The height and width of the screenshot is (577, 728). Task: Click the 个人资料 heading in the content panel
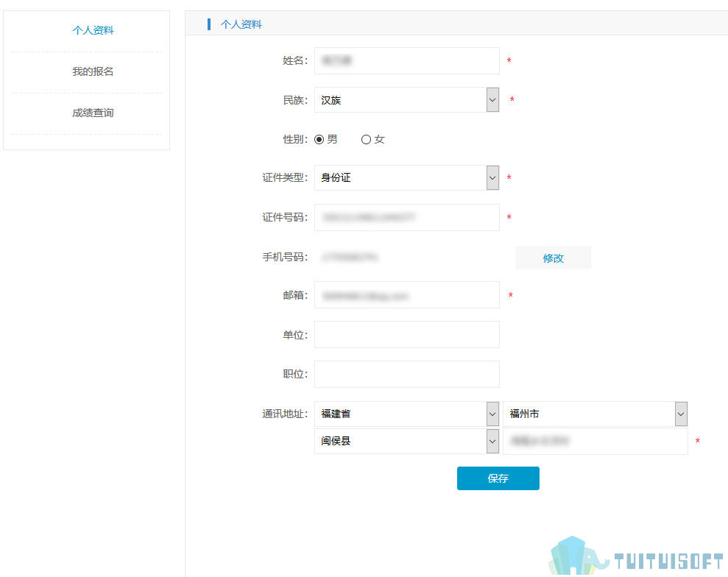pyautogui.click(x=241, y=24)
